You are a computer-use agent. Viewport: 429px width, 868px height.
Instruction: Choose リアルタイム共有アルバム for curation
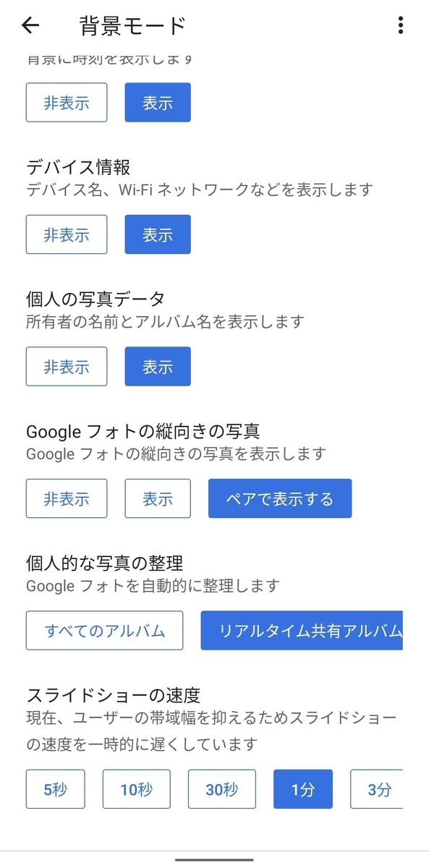click(304, 630)
